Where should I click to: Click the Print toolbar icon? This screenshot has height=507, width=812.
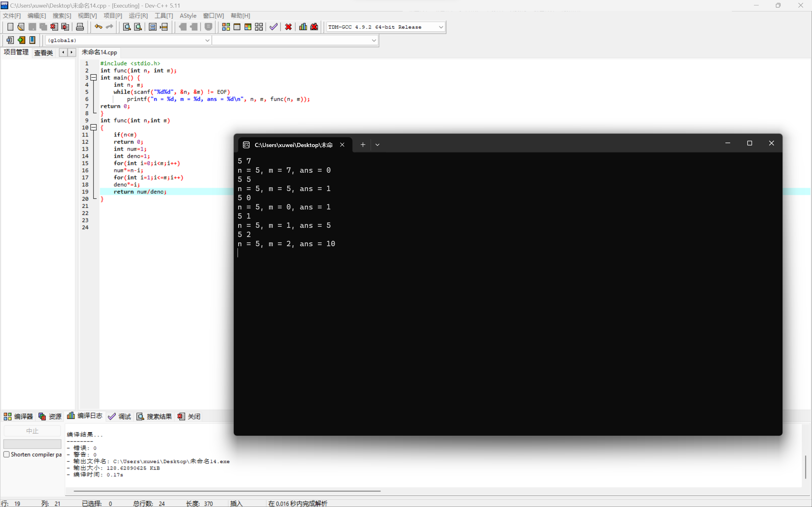tap(80, 27)
